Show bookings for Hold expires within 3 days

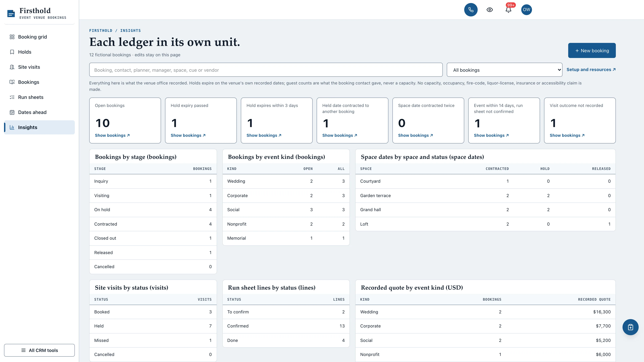pos(264,135)
